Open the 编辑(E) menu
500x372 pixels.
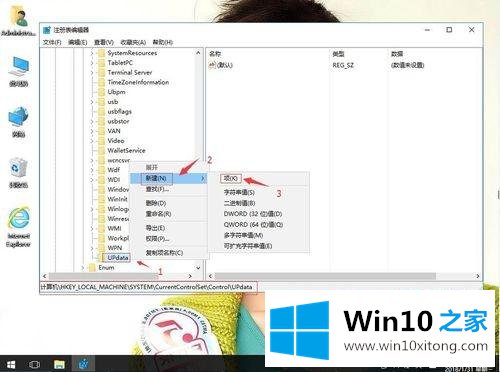click(x=77, y=42)
